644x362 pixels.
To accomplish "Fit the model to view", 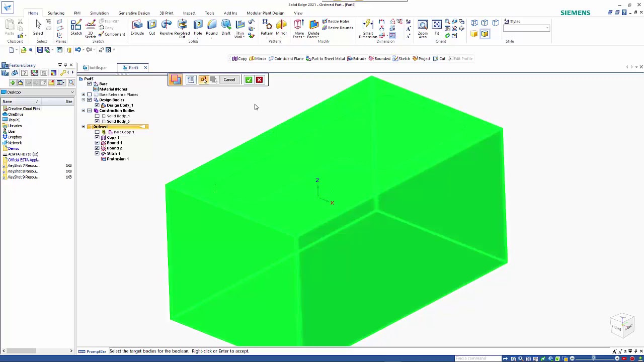I will pos(437,27).
